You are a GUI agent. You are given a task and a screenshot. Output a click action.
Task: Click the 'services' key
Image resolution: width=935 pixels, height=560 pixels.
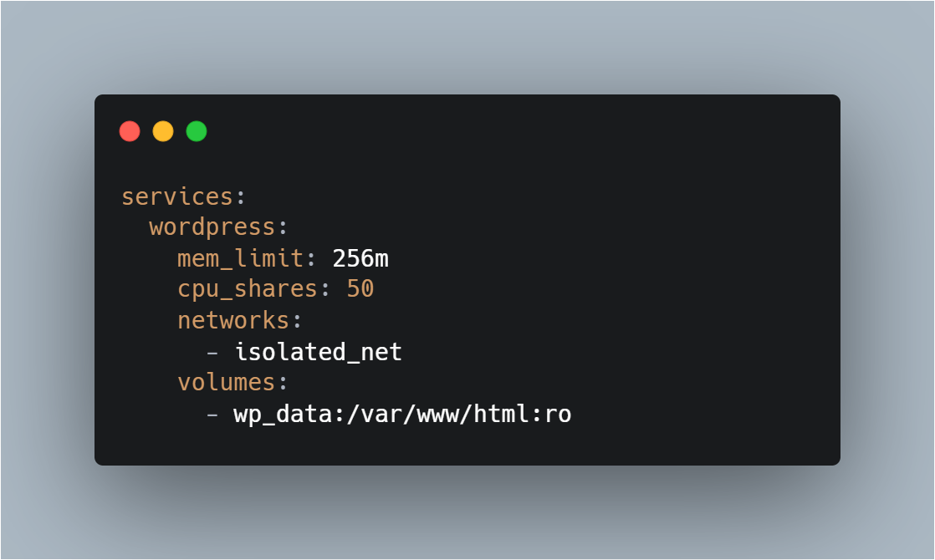click(x=177, y=197)
